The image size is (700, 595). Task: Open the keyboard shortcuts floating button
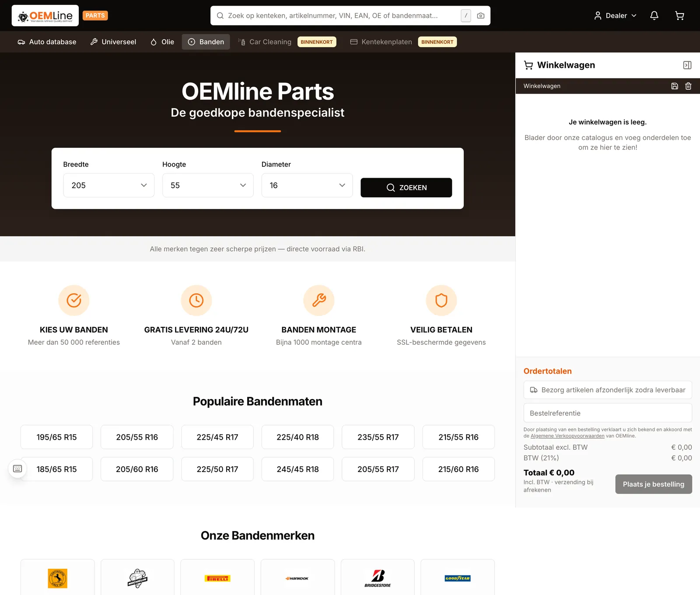[17, 469]
